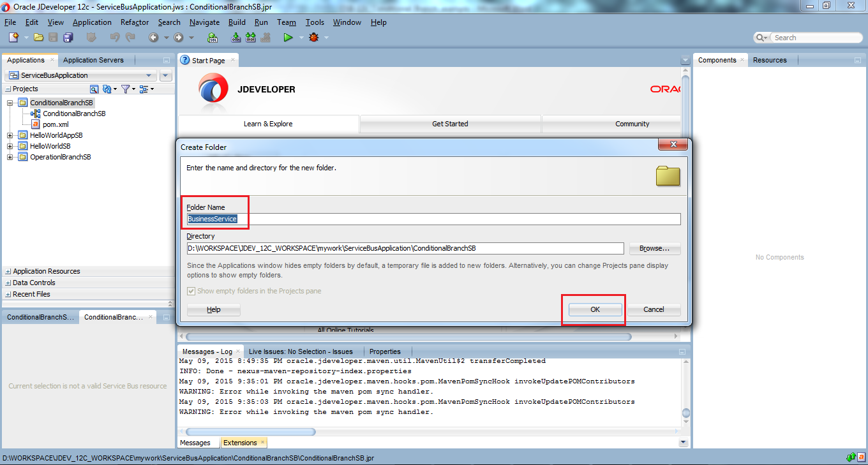Switch to the Application Servers tab
The height and width of the screenshot is (465, 868).
point(93,61)
